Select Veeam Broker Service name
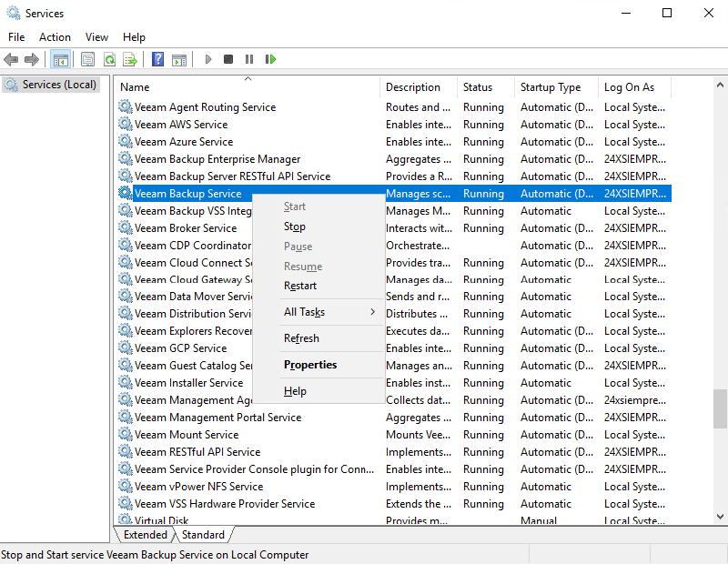Image resolution: width=728 pixels, height=564 pixels. (186, 228)
